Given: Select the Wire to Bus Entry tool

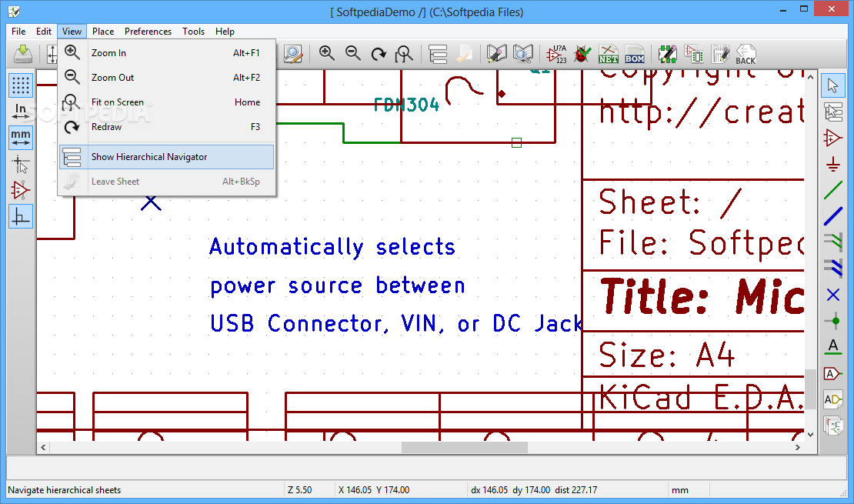Looking at the screenshot, I should [x=832, y=242].
